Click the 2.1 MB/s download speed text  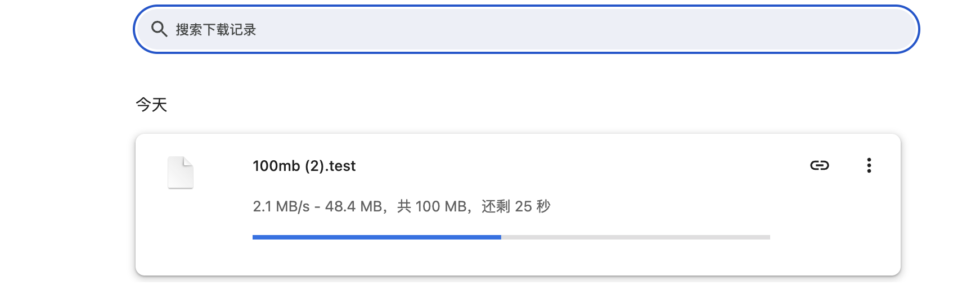pyautogui.click(x=281, y=206)
